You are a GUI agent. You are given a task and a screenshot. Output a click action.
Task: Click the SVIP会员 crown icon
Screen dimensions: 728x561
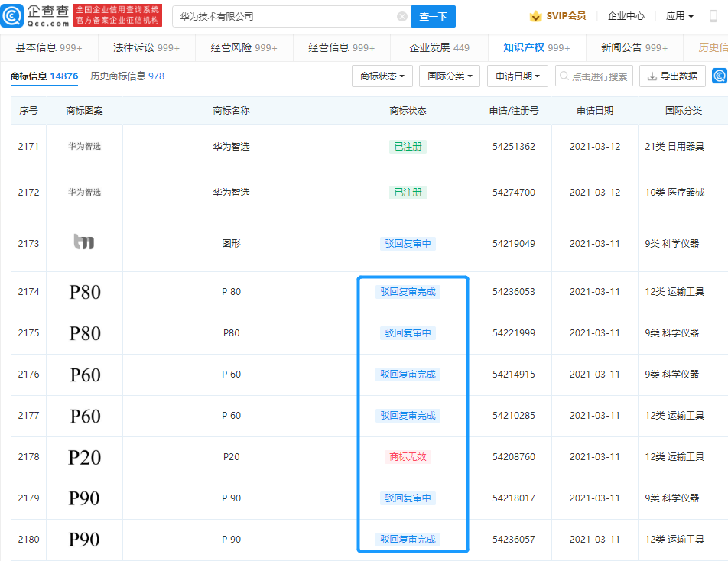[x=535, y=15]
